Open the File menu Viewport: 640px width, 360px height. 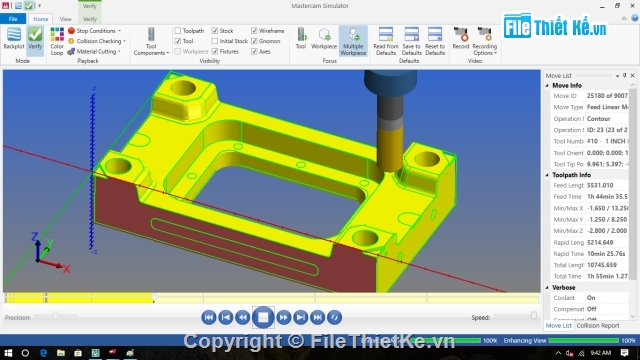[x=13, y=19]
